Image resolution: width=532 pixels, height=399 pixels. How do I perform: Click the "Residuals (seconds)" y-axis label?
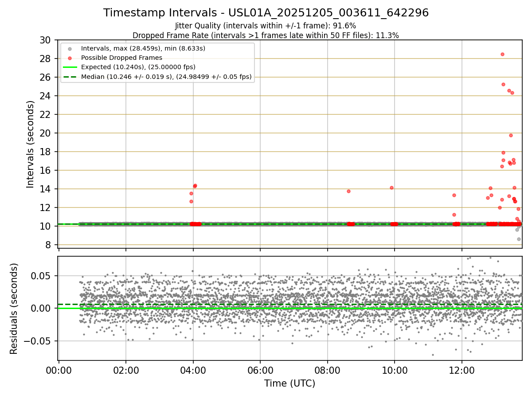[14, 309]
